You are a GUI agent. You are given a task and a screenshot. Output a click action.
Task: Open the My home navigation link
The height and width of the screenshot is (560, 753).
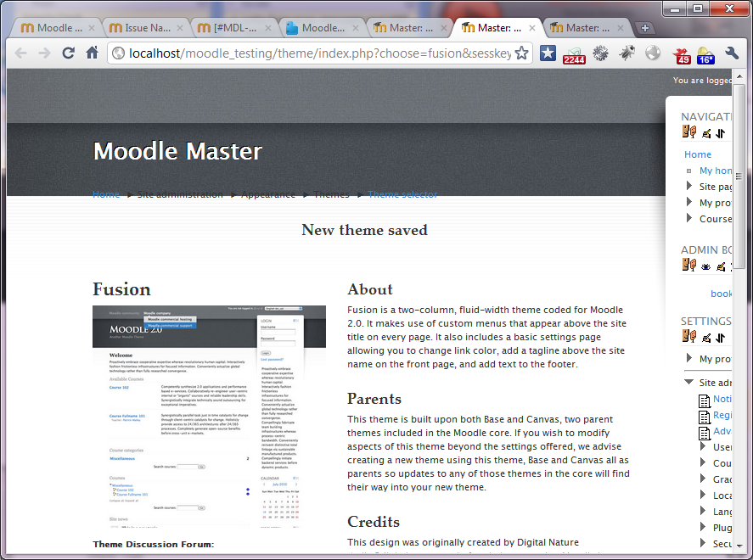tap(716, 171)
